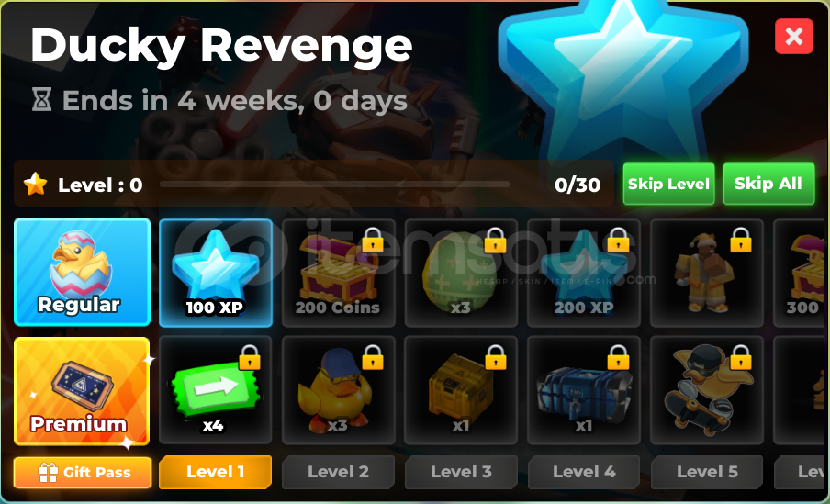The width and height of the screenshot is (830, 504).
Task: Open the Regular pass track tile
Action: 82,272
